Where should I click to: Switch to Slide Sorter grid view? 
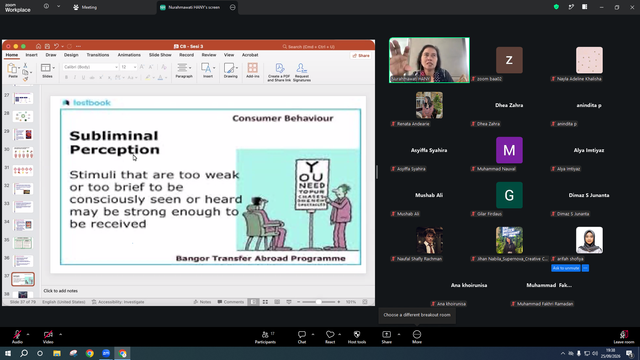(265, 302)
